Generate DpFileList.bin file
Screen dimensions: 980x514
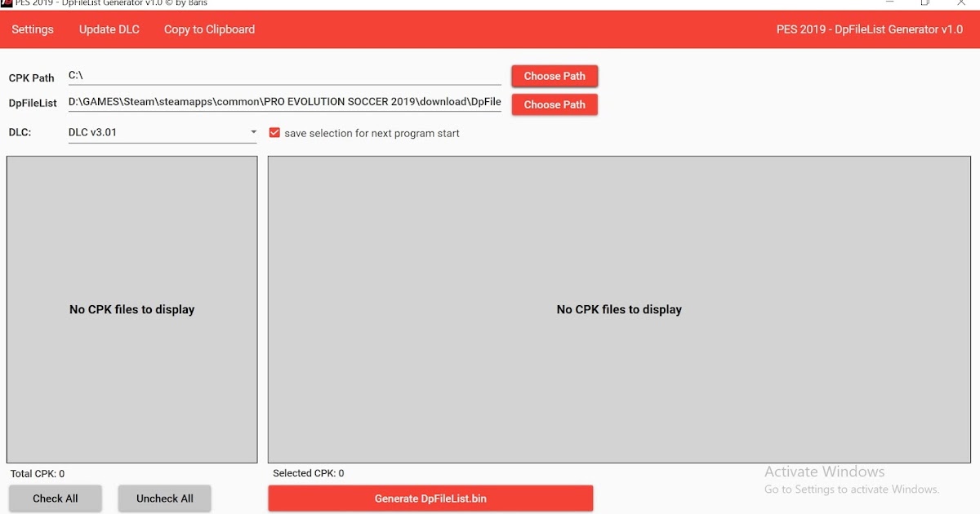tap(430, 498)
